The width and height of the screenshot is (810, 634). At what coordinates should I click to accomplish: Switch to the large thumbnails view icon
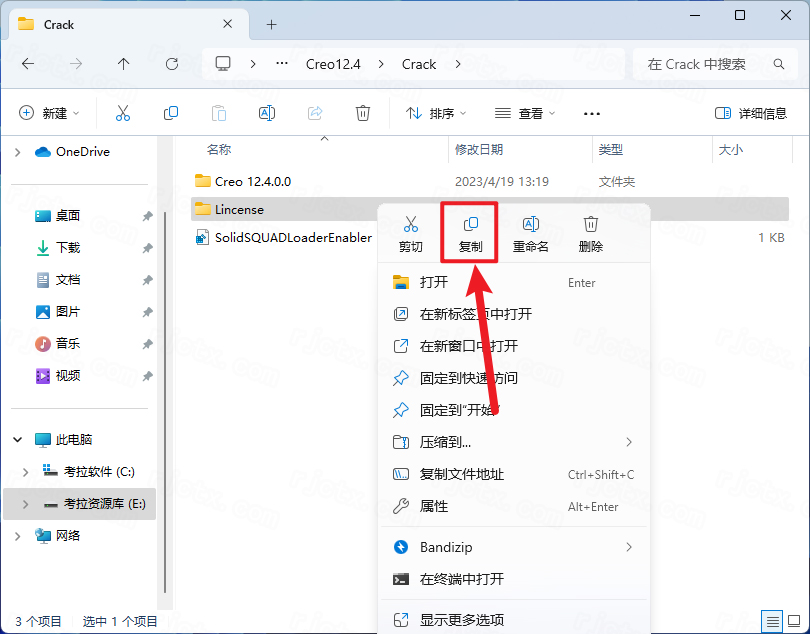click(x=793, y=621)
